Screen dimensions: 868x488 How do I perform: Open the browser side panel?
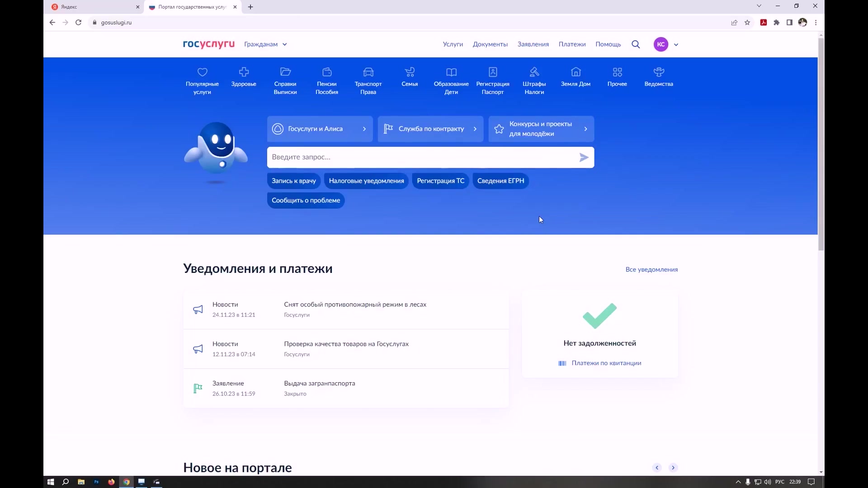(x=789, y=23)
